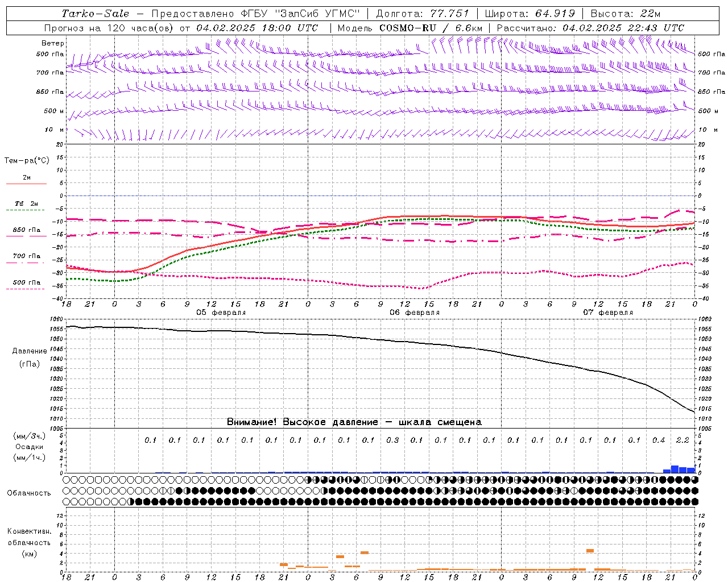
Task: Click the computed time Рассчитано: 04.02.2025 22:43 UTC
Action: 590,28
